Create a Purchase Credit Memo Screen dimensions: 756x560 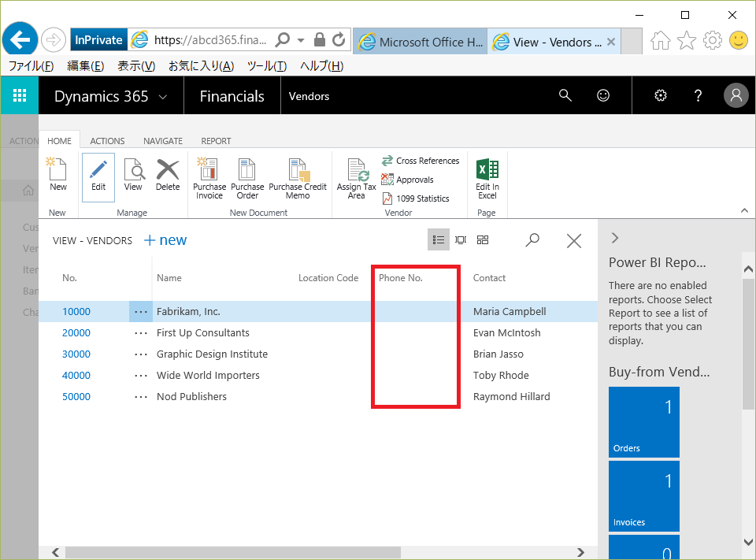pyautogui.click(x=298, y=178)
